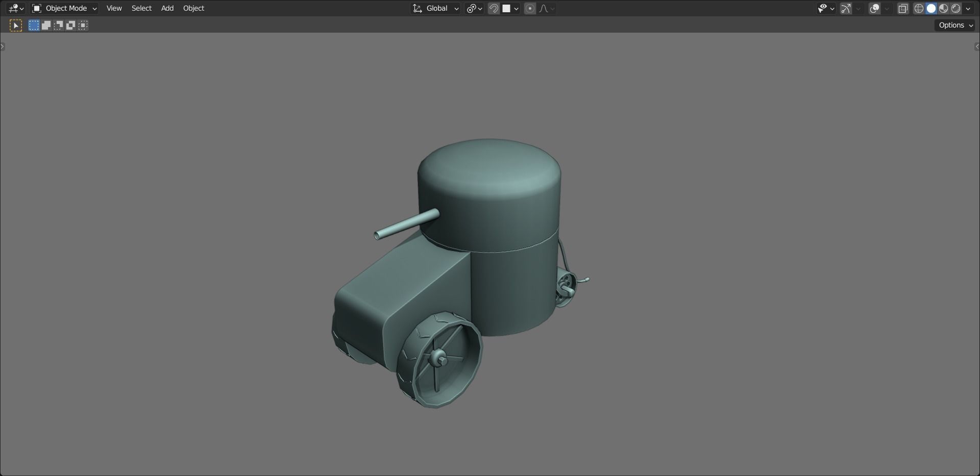980x476 pixels.
Task: Click the large front wheel
Action: 439,360
